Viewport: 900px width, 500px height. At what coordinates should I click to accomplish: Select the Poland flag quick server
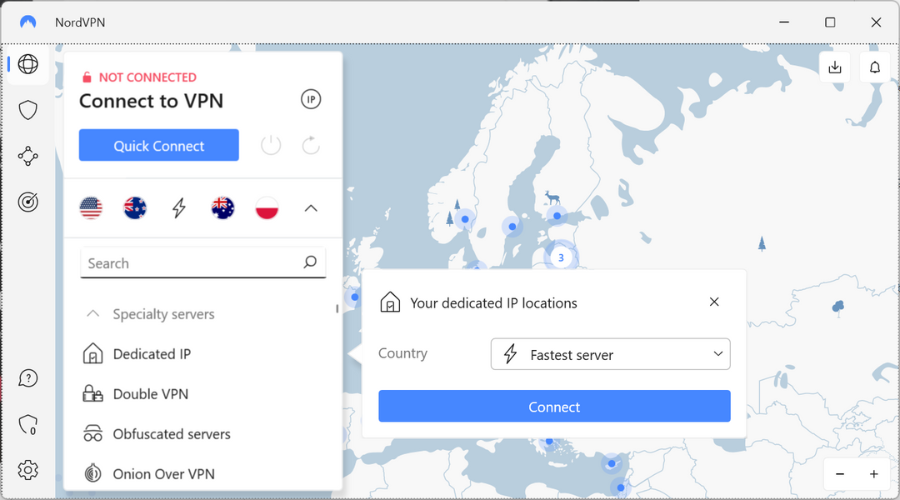pyautogui.click(x=267, y=208)
